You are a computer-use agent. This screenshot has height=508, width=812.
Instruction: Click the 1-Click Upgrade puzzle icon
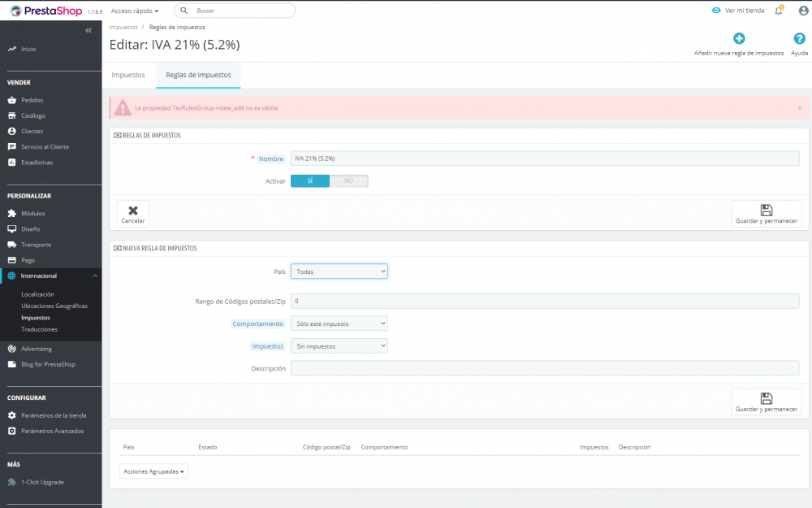(x=12, y=482)
